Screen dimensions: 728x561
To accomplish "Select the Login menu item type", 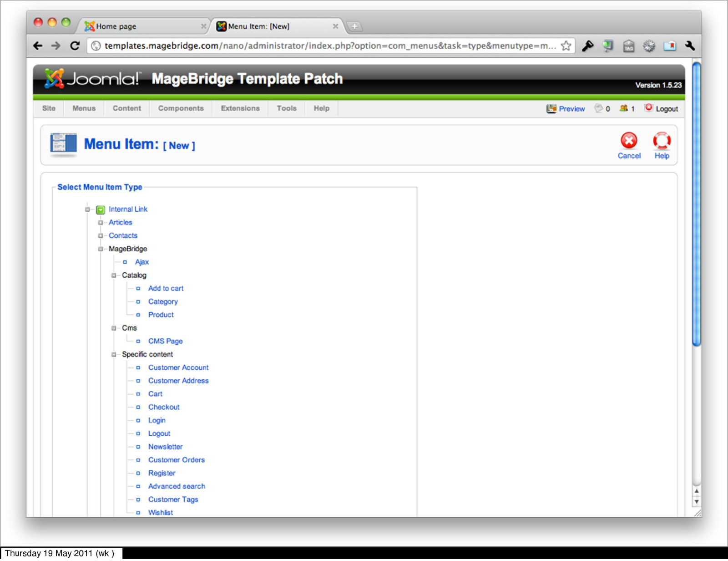I will coord(157,421).
